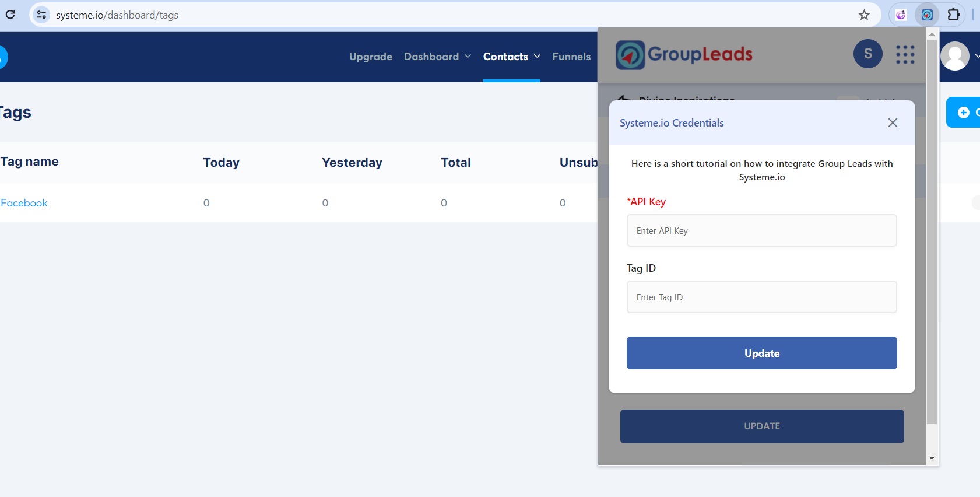The width and height of the screenshot is (980, 497).
Task: Open the Upgrade page
Action: [x=371, y=57]
